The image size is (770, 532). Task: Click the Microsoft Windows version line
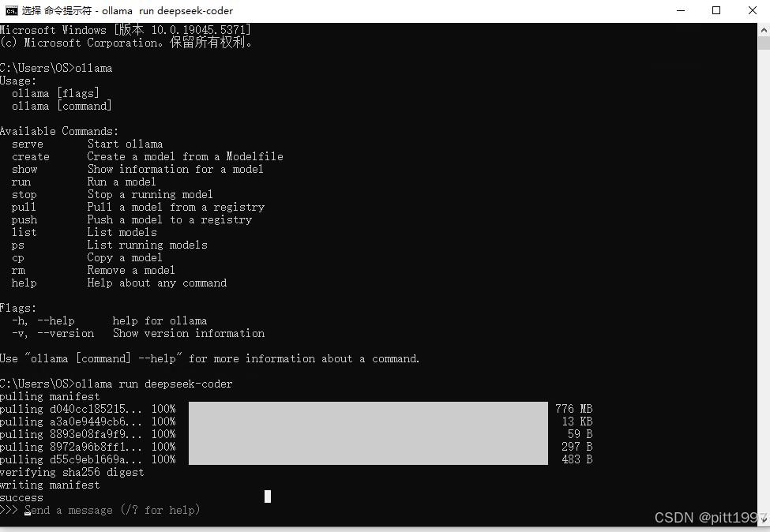(x=126, y=30)
